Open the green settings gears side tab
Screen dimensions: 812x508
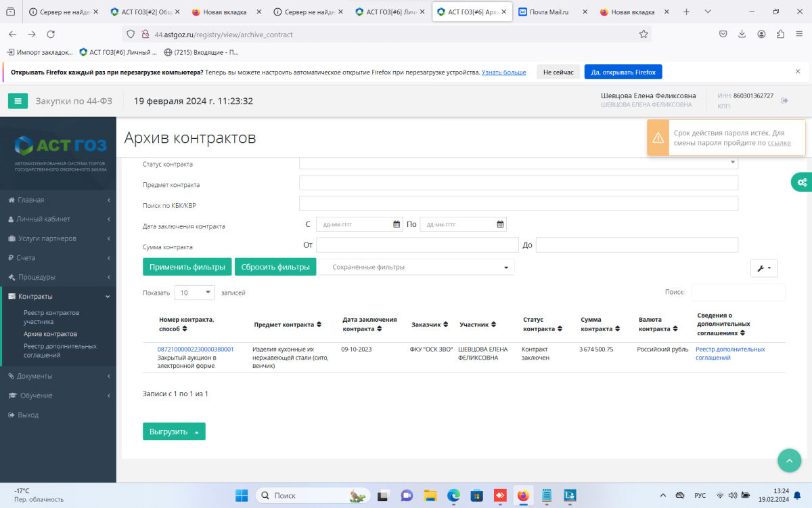[x=802, y=182]
